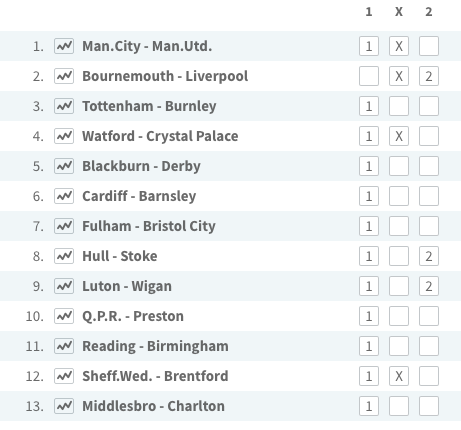This screenshot has height=430, width=461.
Task: Show trend graph icon for Watford - Crystal Palace
Action: click(64, 136)
